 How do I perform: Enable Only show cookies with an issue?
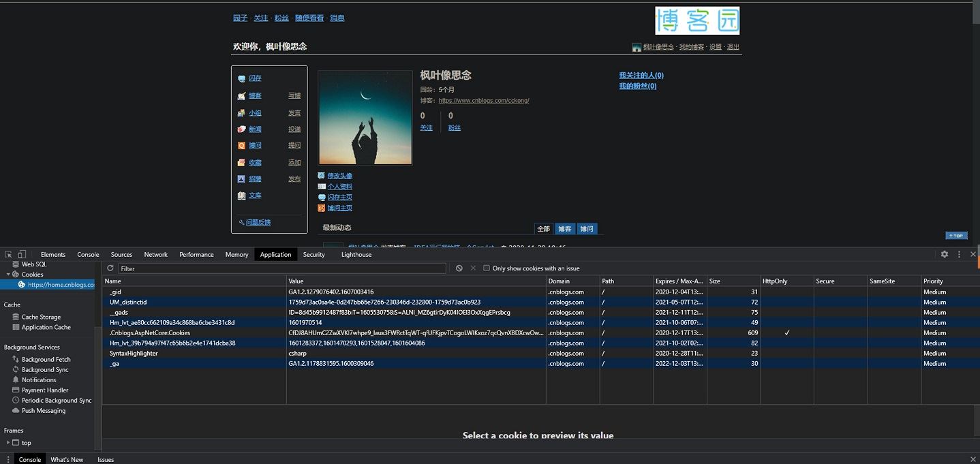click(487, 268)
